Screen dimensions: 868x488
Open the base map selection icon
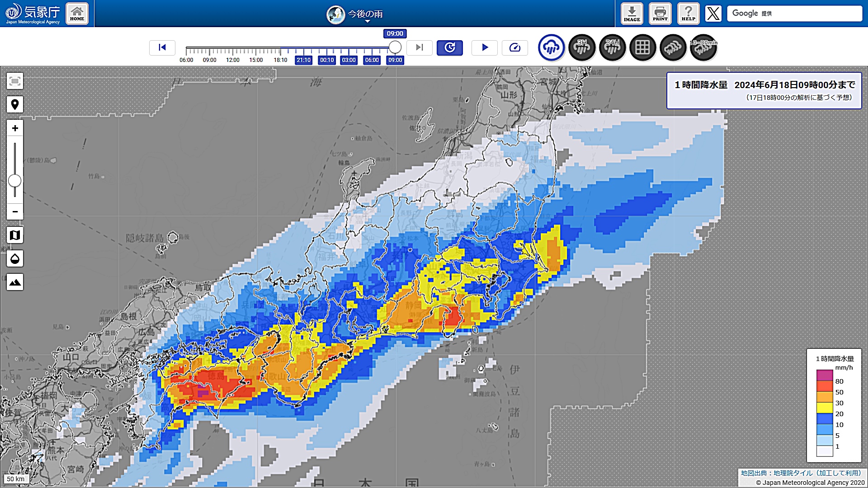[15, 235]
